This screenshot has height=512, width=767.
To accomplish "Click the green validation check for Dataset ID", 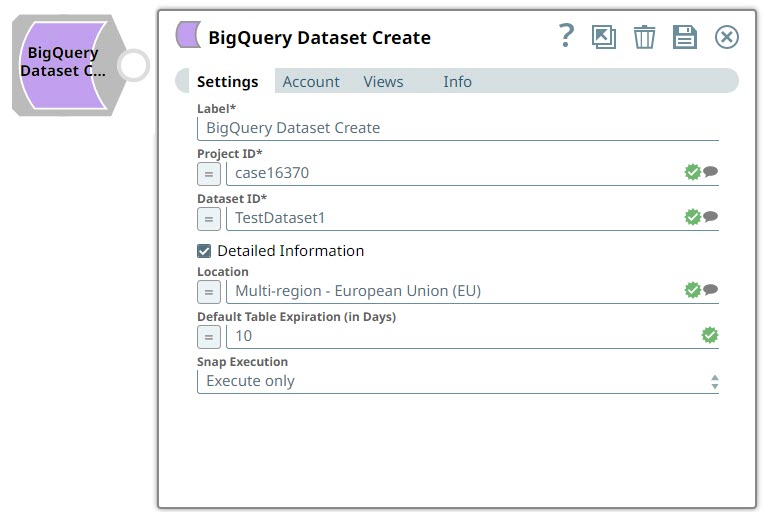I will (692, 217).
